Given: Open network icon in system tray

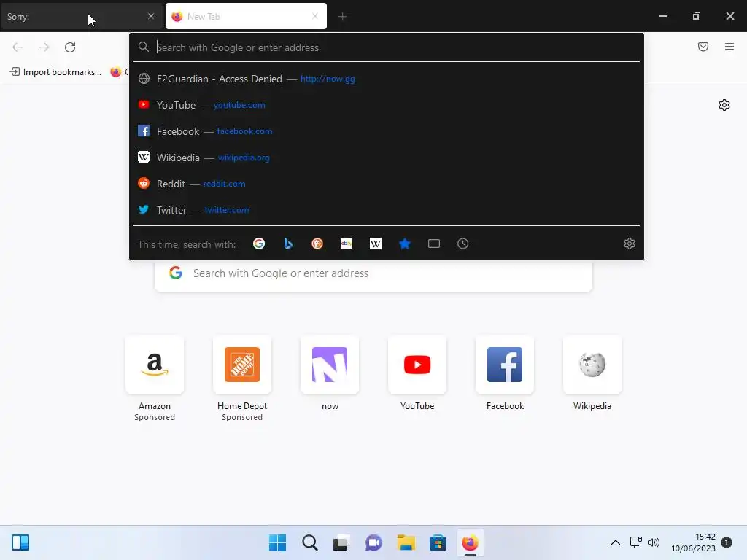Looking at the screenshot, I should 636,542.
